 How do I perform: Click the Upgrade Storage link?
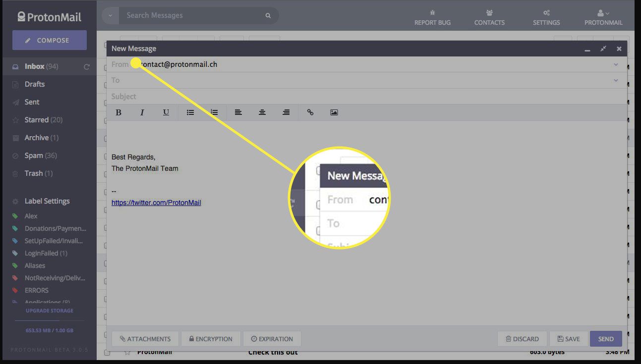click(50, 311)
